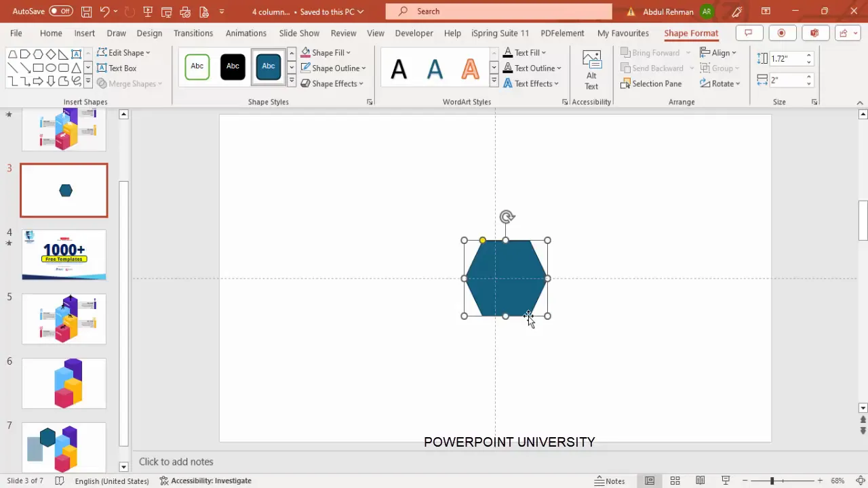Pick the oval shape tool
The width and height of the screenshot is (868, 488).
(x=51, y=68)
